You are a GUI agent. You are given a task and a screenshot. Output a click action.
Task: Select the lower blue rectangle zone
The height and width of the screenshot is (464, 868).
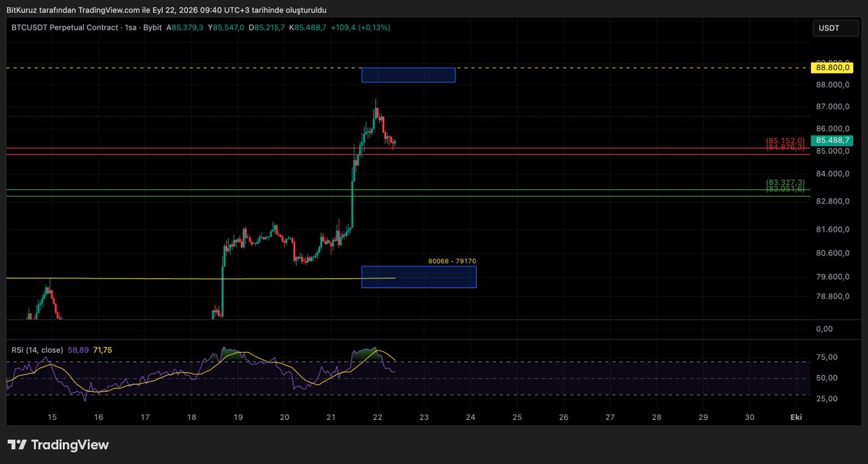click(x=419, y=277)
